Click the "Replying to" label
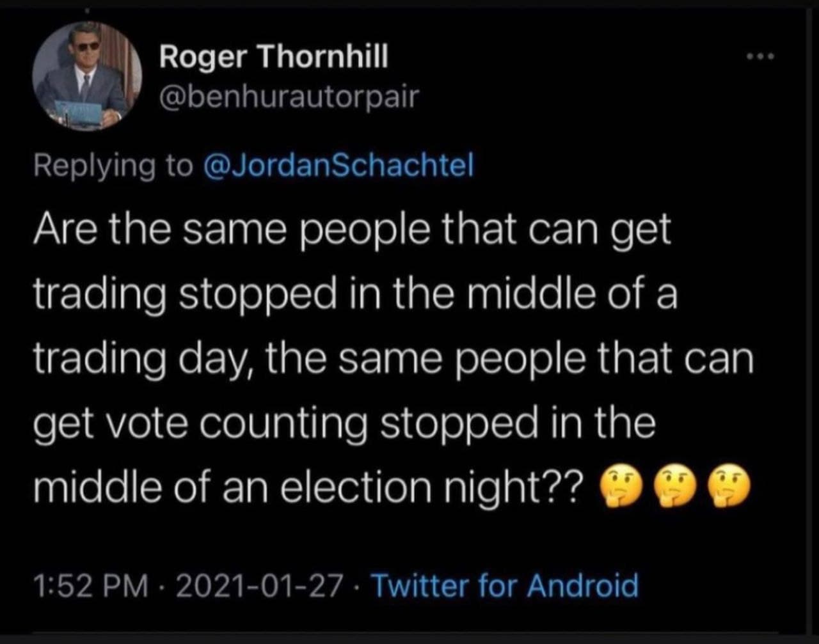Screen dimensions: 819x644 (x=113, y=166)
